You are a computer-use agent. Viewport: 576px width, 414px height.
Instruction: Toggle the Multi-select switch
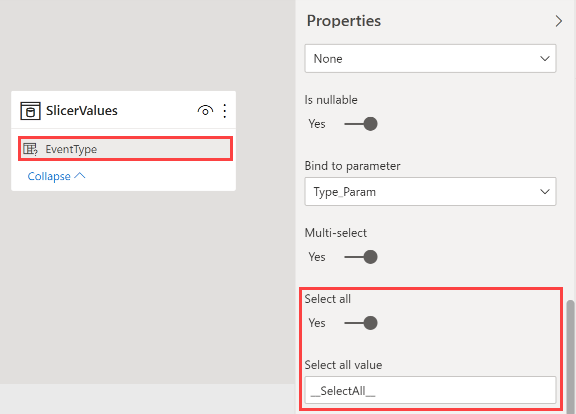[361, 257]
